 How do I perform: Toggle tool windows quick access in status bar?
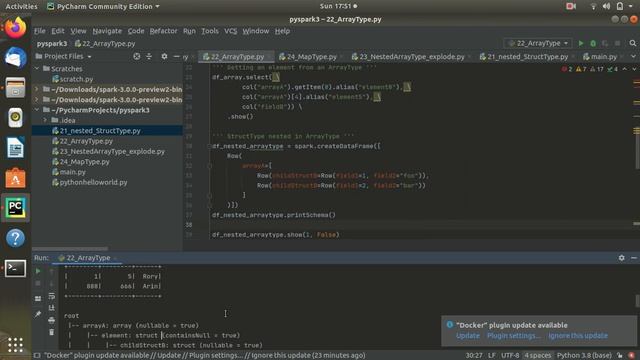coord(37,356)
